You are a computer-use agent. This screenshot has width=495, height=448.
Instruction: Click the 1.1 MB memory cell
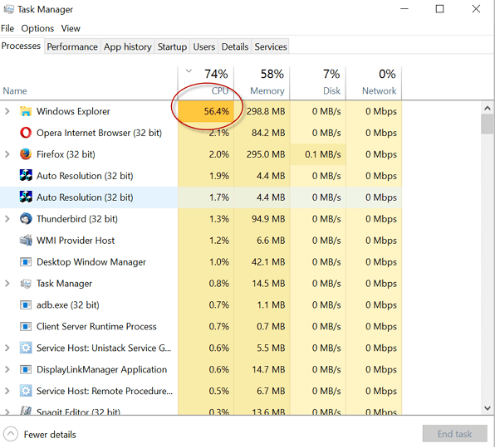tap(262, 304)
